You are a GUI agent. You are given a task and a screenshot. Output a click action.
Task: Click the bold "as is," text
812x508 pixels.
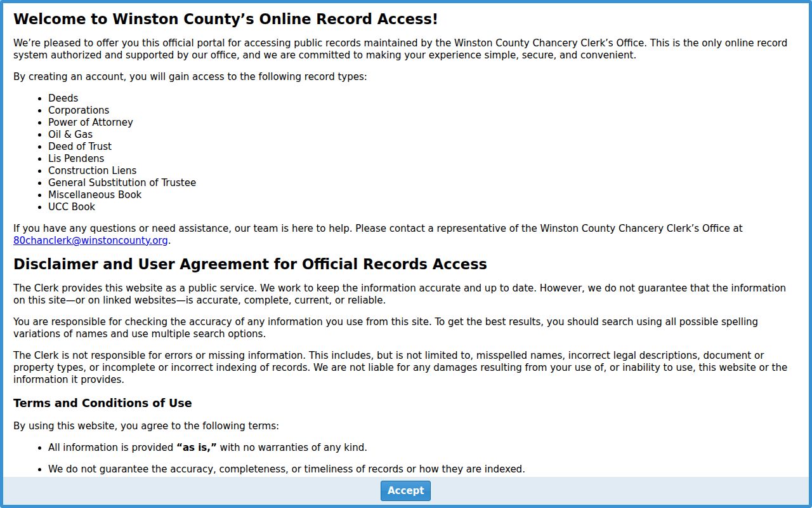pyautogui.click(x=197, y=447)
